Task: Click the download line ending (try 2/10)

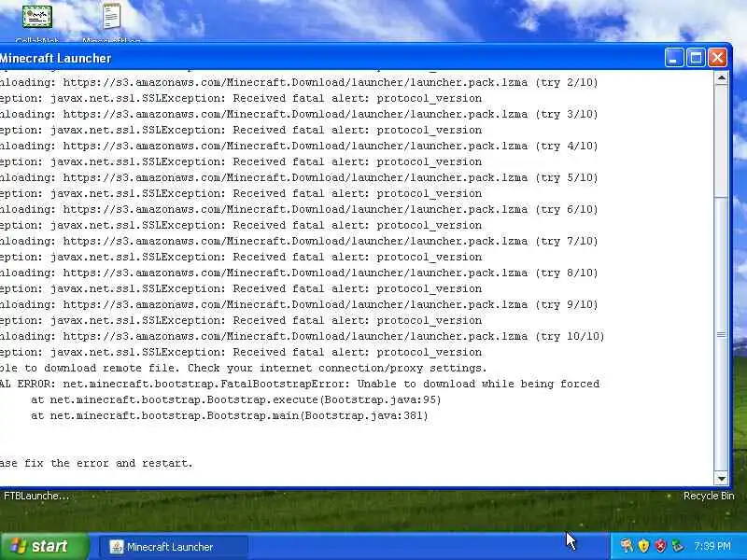Action: click(x=299, y=82)
